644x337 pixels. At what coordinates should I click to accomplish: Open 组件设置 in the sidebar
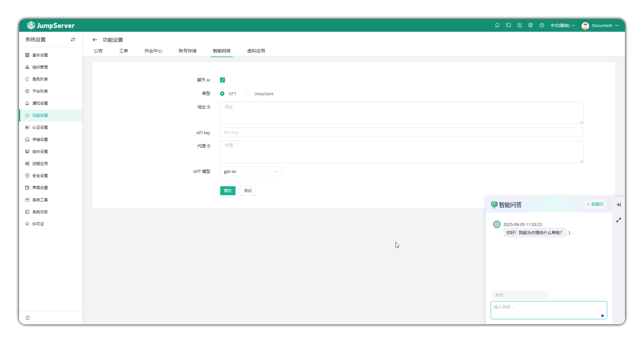pos(51,152)
